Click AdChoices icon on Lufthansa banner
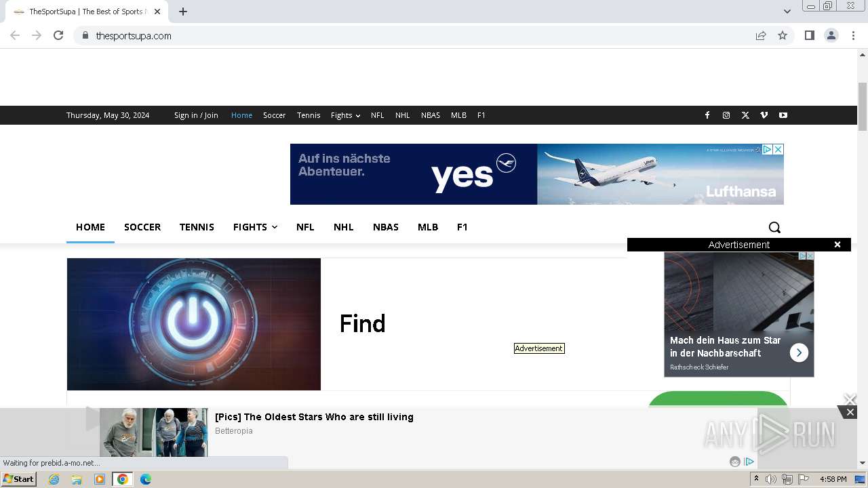The width and height of the screenshot is (868, 488). (x=768, y=149)
